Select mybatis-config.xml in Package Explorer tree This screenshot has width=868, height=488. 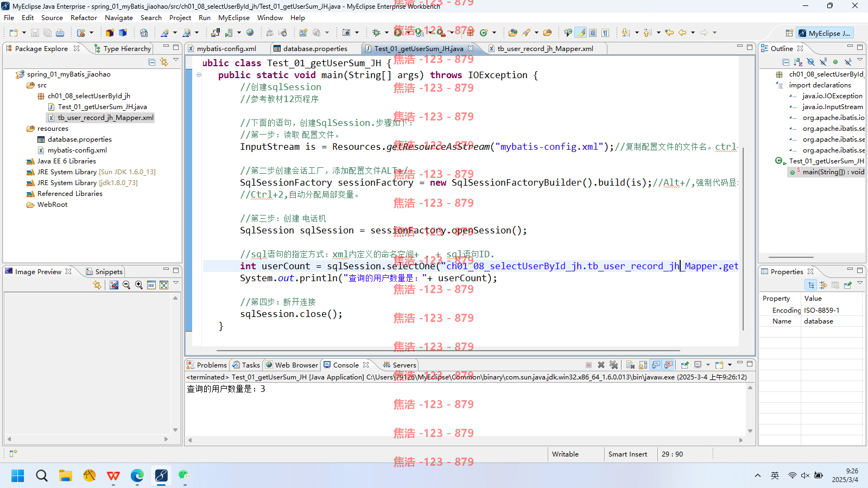pyautogui.click(x=77, y=150)
